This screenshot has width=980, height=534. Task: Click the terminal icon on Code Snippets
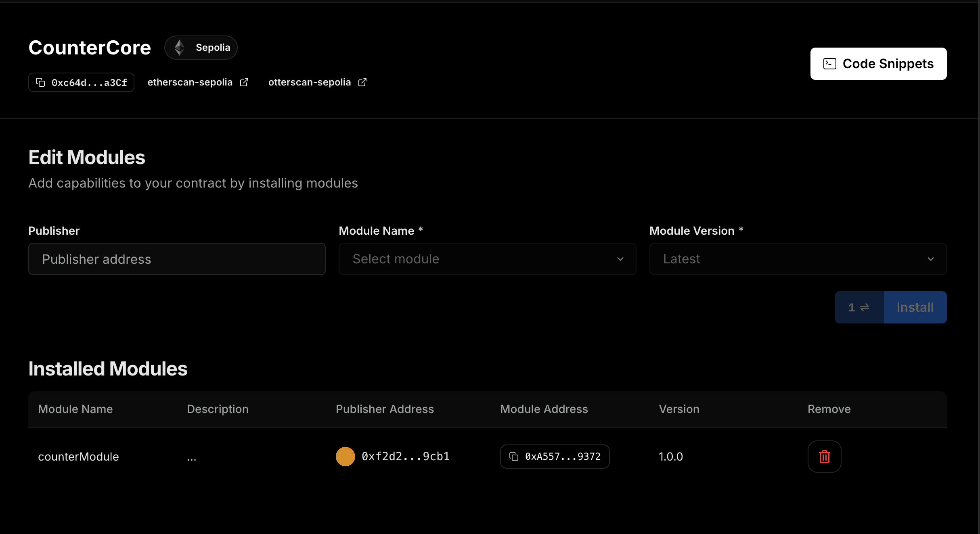click(x=829, y=64)
